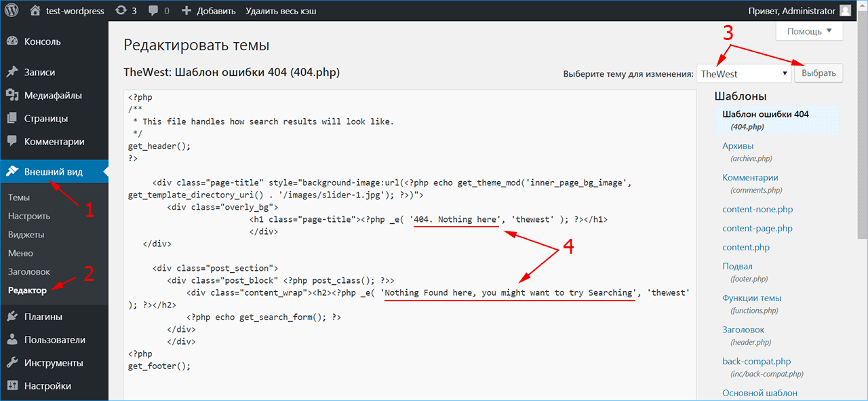Open content.php template file

746,248
